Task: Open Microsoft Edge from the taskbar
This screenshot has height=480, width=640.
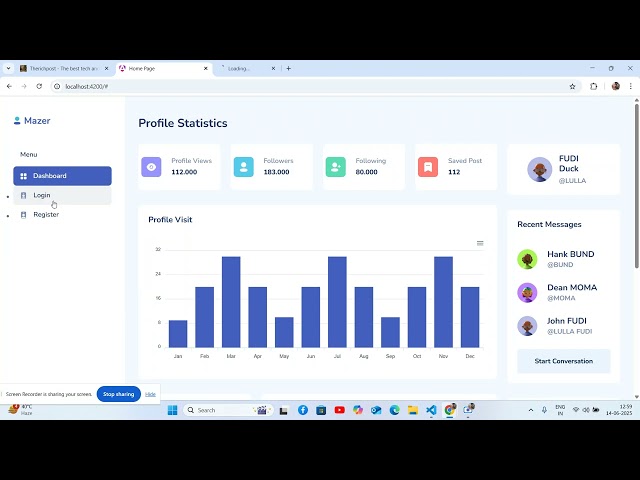Action: (394, 410)
